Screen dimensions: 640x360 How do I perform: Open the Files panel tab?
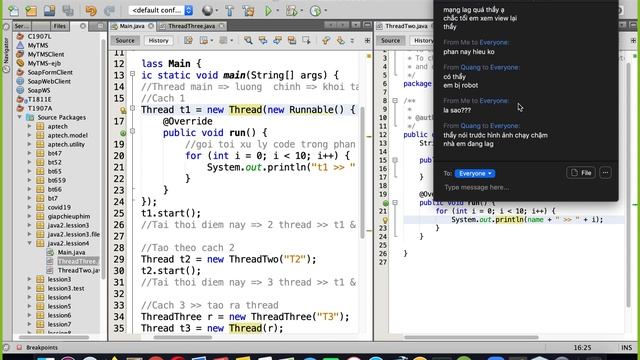pos(60,26)
